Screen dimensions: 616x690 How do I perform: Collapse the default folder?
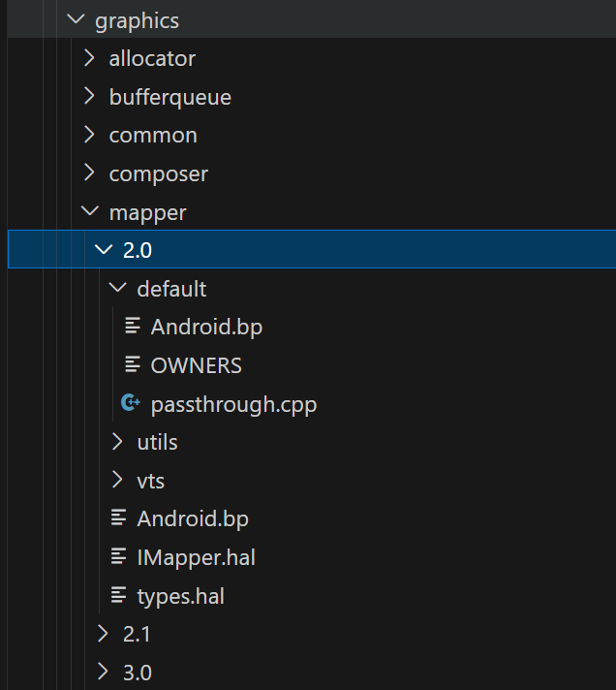click(x=118, y=288)
